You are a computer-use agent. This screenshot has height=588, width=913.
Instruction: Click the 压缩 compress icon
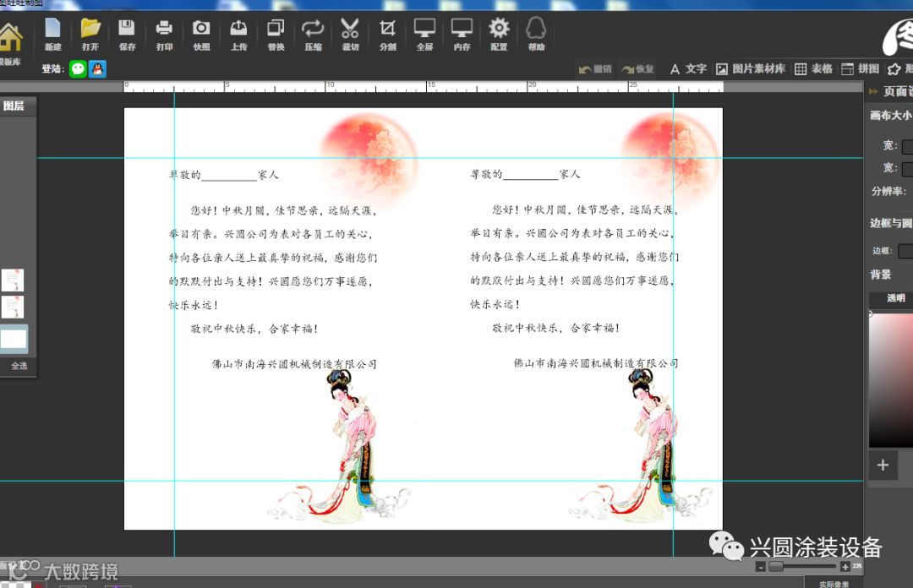coord(314,35)
